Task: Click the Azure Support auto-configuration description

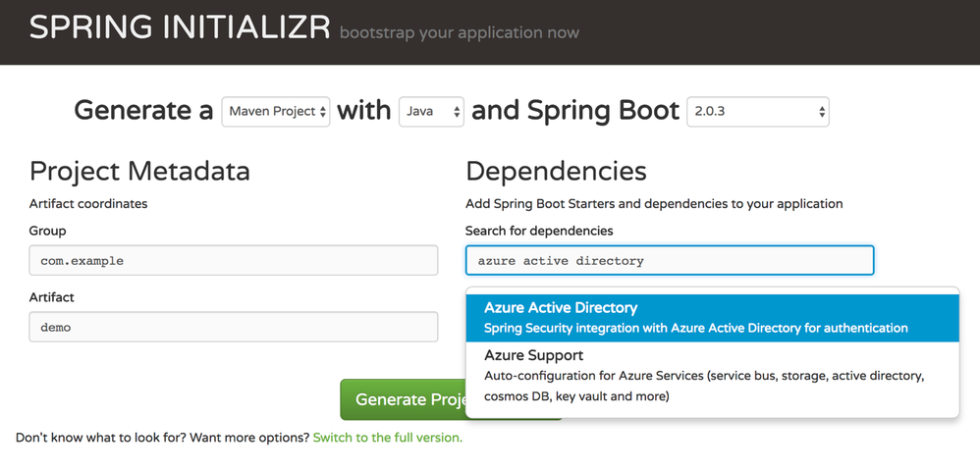Action: [x=704, y=386]
